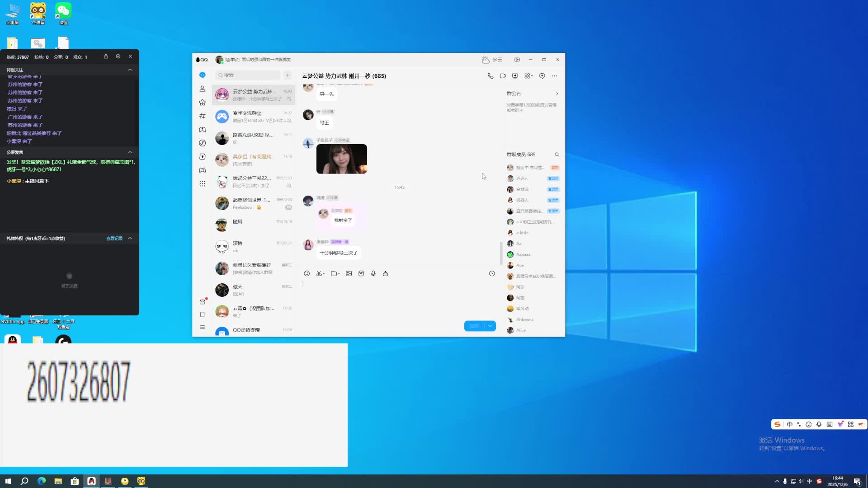This screenshot has width=868, height=488.
Task: Open chat history clock icon
Action: (492, 273)
